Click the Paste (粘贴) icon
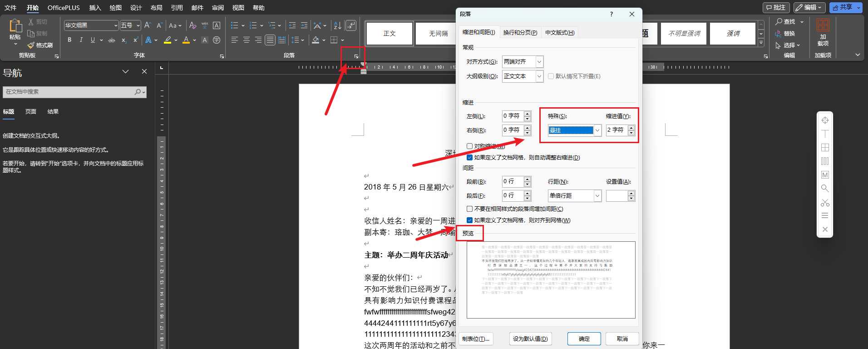The height and width of the screenshot is (349, 868). click(x=15, y=26)
